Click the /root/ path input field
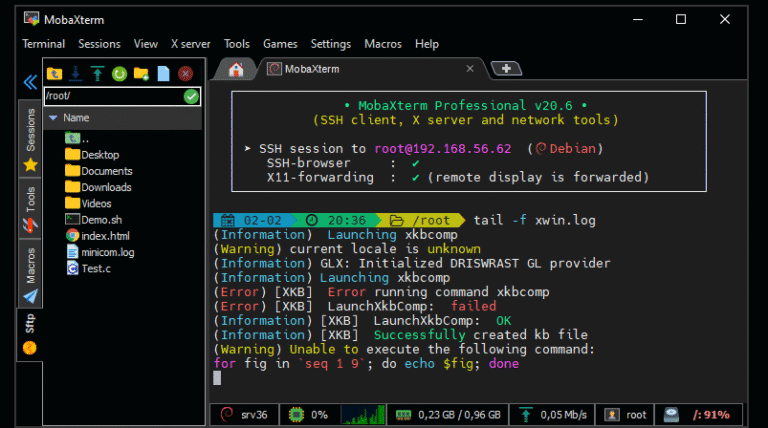Image resolution: width=768 pixels, height=428 pixels. [x=112, y=96]
